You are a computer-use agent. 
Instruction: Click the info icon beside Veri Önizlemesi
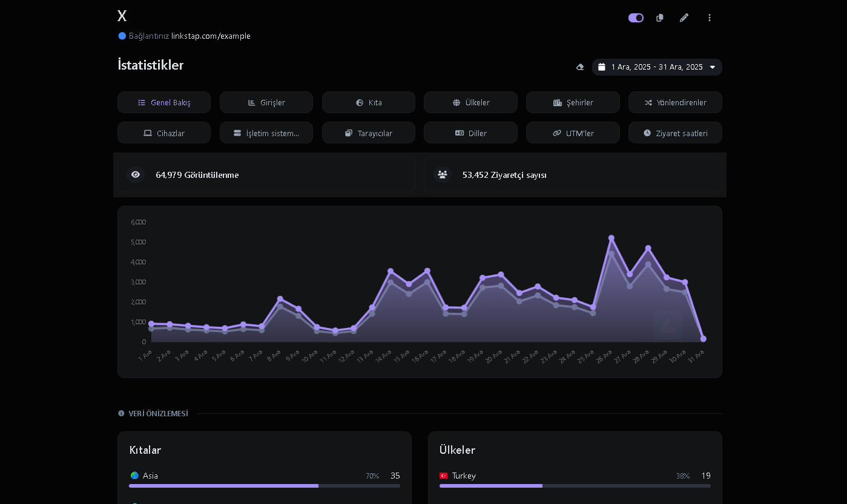tap(121, 413)
